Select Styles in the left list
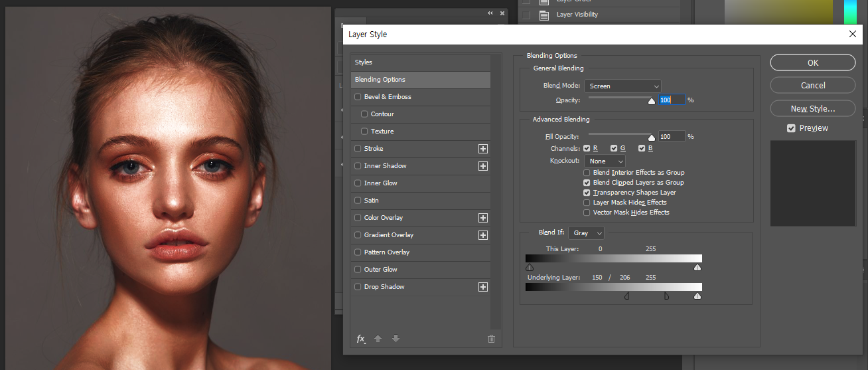The image size is (868, 370). (421, 62)
